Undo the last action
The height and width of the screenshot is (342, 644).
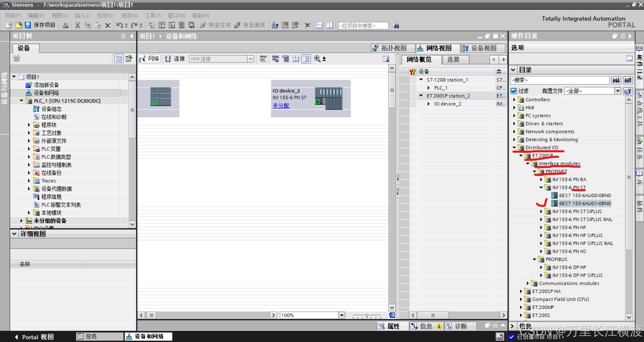click(x=119, y=25)
